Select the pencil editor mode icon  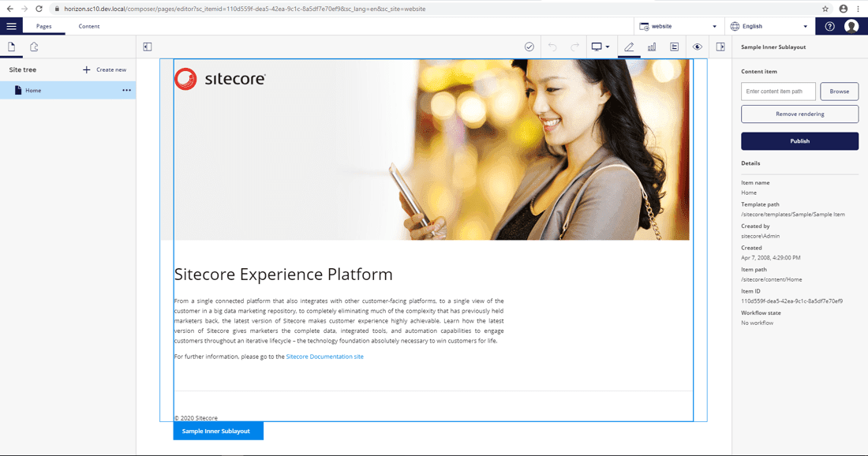pos(629,47)
